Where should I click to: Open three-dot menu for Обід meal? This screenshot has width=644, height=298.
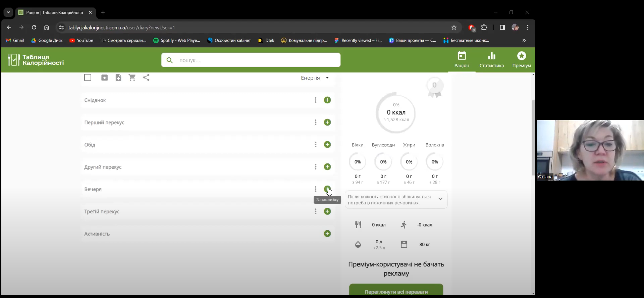(315, 145)
